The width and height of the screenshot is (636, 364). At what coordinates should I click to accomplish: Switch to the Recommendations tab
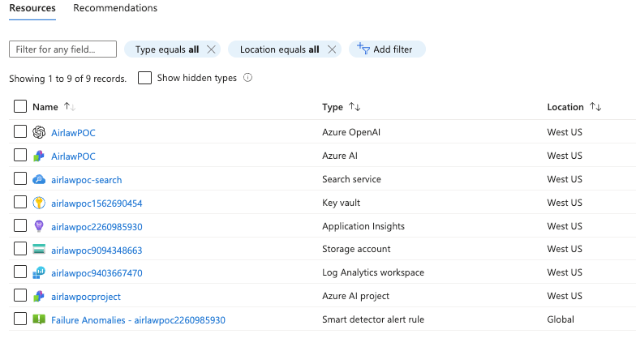[x=115, y=8]
